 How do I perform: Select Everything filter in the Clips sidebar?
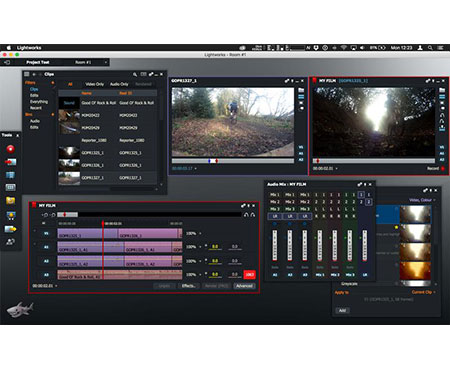click(x=39, y=102)
